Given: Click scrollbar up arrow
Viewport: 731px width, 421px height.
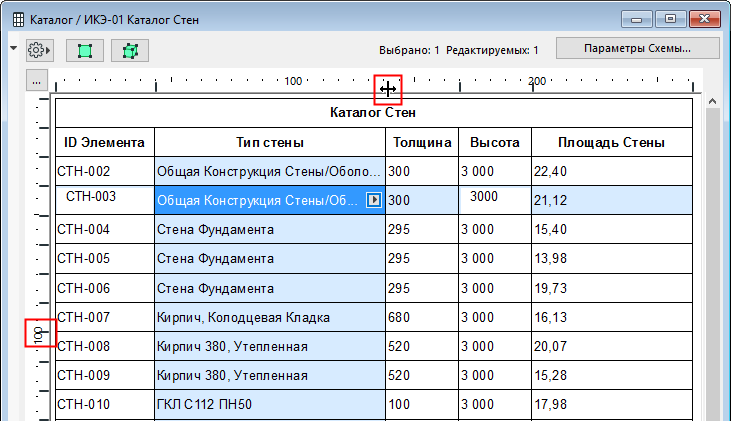Looking at the screenshot, I should 712,101.
